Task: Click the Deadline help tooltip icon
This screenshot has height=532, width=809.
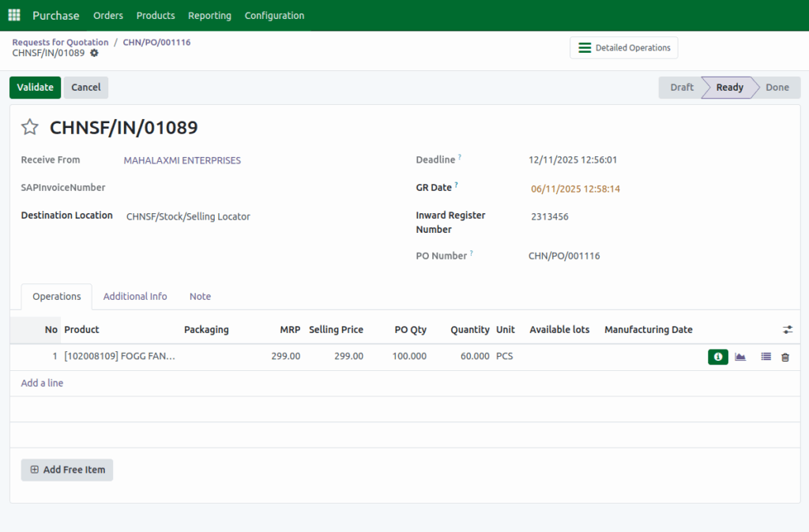Action: tap(461, 155)
